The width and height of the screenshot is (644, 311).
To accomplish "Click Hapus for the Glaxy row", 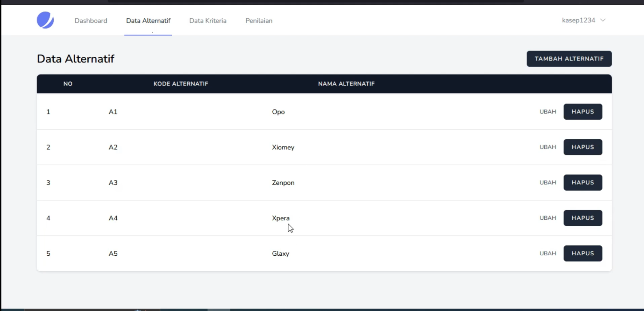I will pyautogui.click(x=583, y=253).
